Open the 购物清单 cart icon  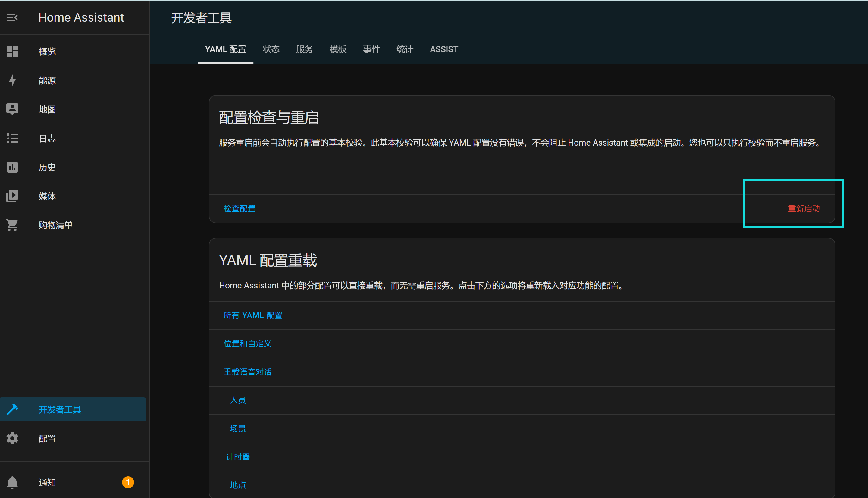tap(12, 225)
